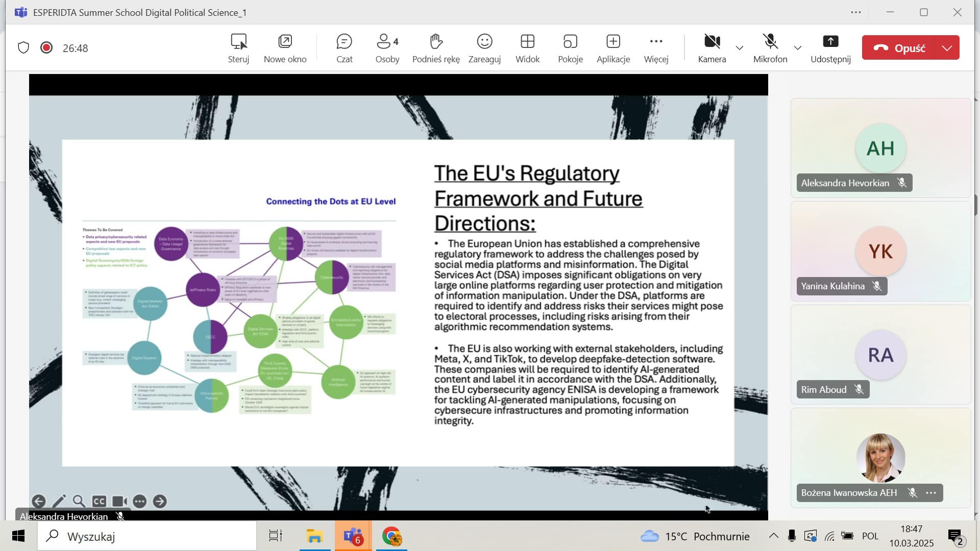The width and height of the screenshot is (980, 551).
Task: Toggle slide closed captions CC
Action: point(99,502)
